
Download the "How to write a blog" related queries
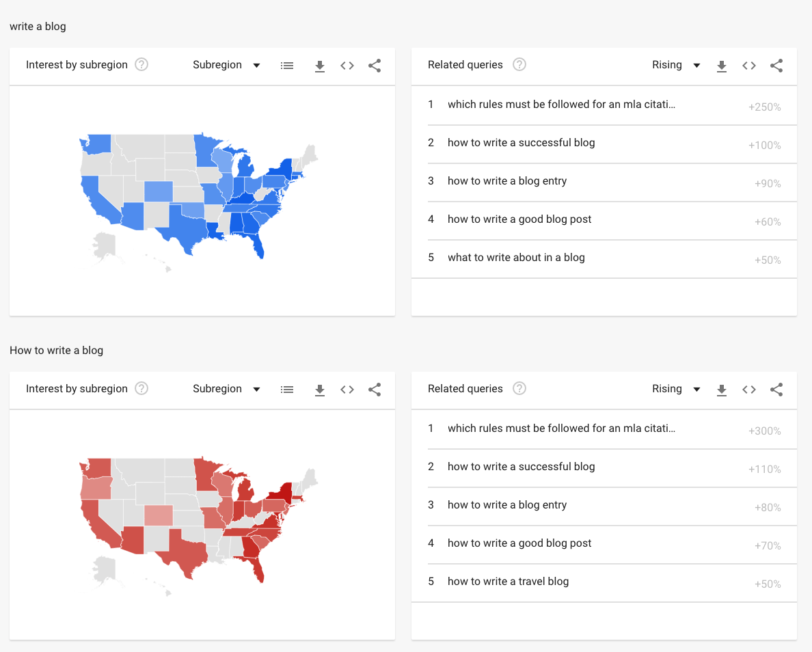(x=721, y=390)
